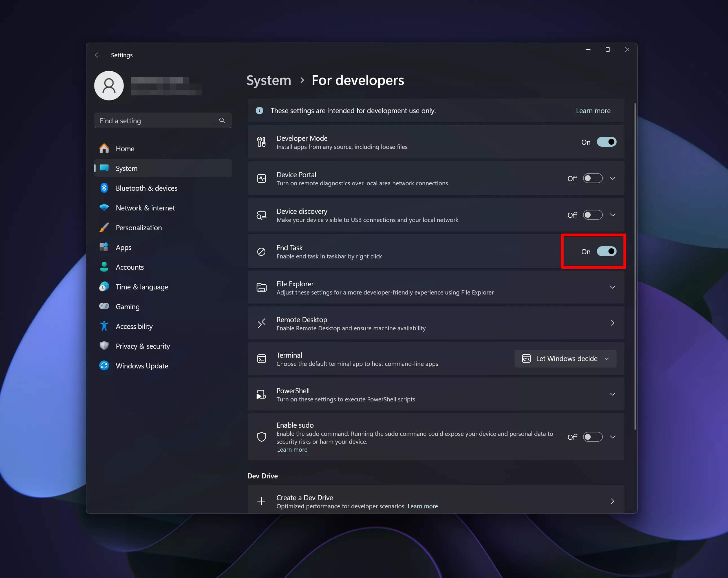Click the Home house icon
The image size is (728, 578).
[x=104, y=148]
